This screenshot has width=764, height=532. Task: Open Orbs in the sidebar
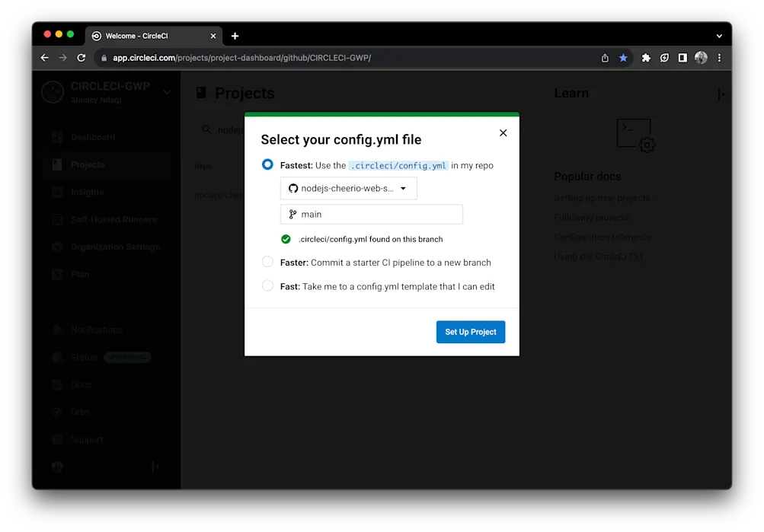tap(80, 412)
